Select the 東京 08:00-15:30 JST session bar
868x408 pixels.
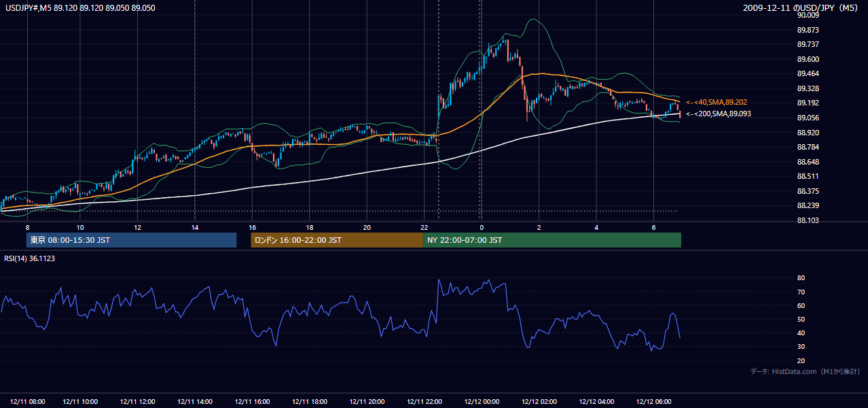131,240
